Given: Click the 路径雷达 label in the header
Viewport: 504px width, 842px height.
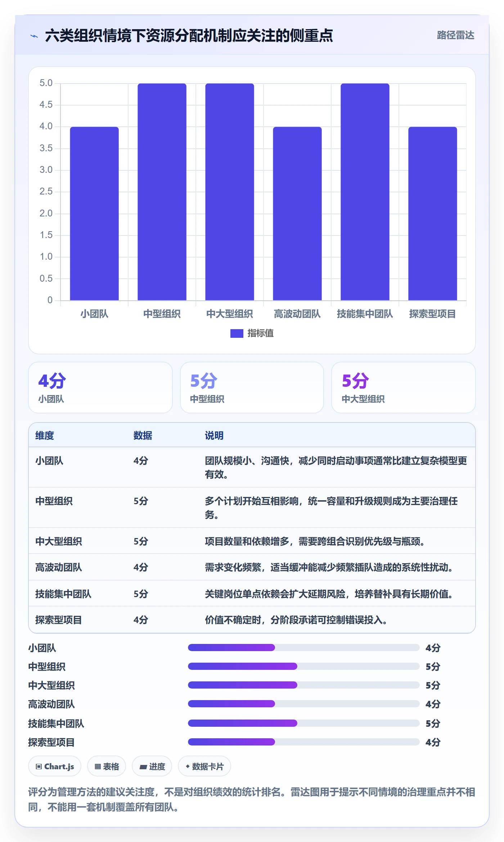Looking at the screenshot, I should click(x=455, y=35).
